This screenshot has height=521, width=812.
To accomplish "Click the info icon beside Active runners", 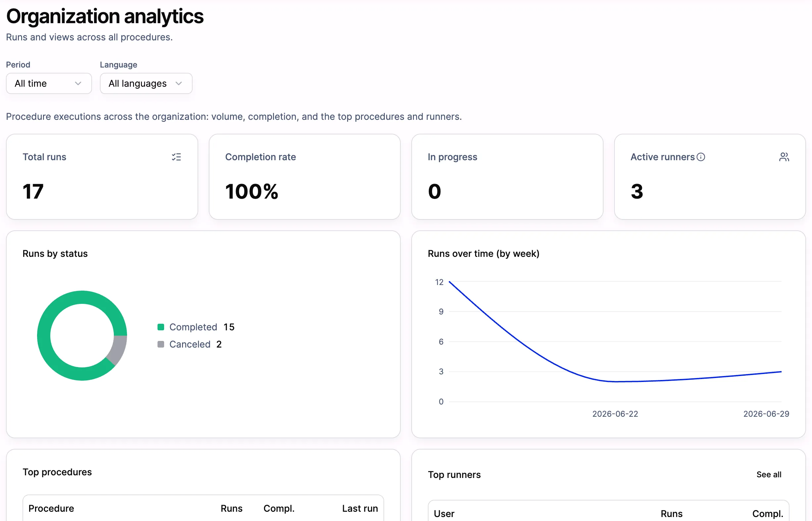I will pos(701,157).
